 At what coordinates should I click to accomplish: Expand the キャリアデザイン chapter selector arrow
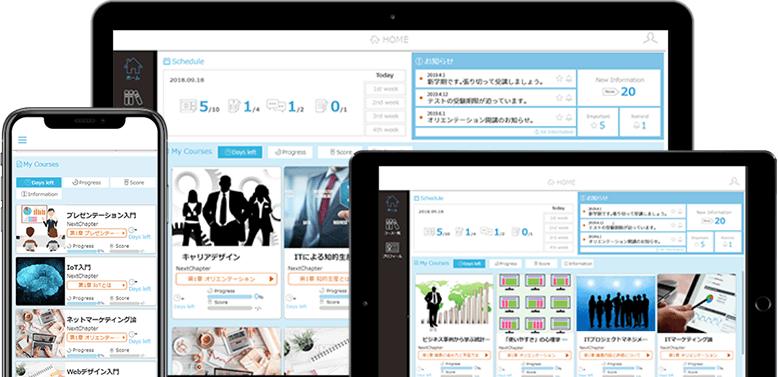[x=271, y=279]
